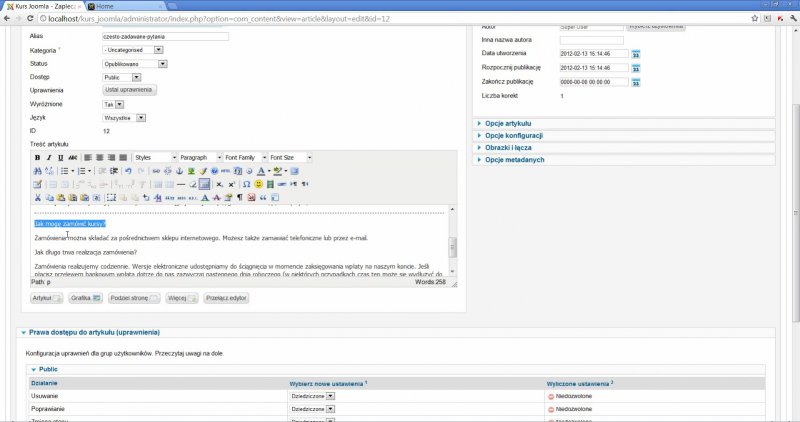Open calendar picker for Zakończ publikację
The image size is (800, 422).
point(635,81)
